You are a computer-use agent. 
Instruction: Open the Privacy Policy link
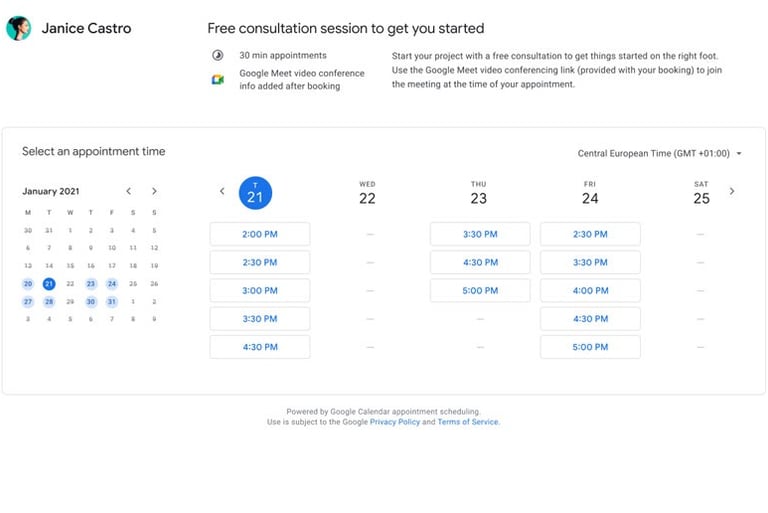click(x=394, y=422)
